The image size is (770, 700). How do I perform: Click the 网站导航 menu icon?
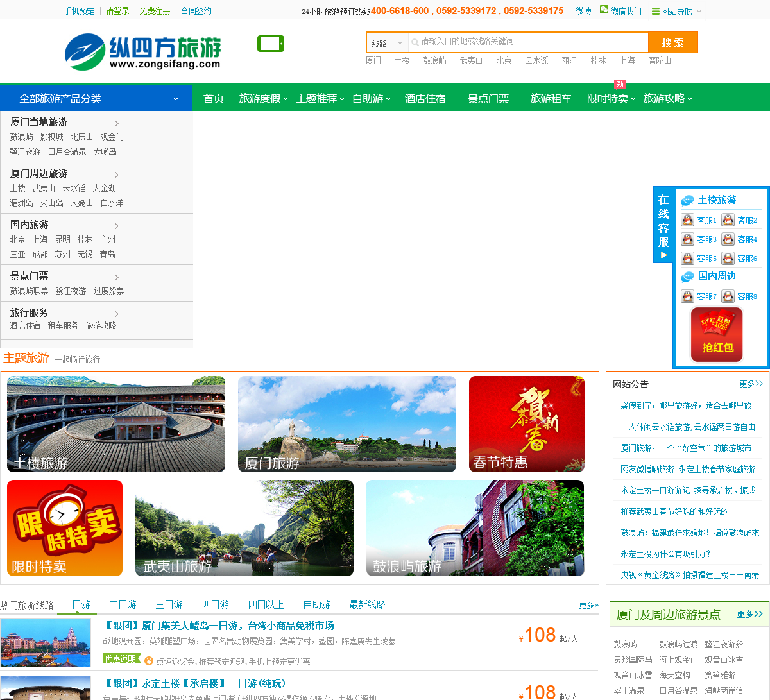655,12
